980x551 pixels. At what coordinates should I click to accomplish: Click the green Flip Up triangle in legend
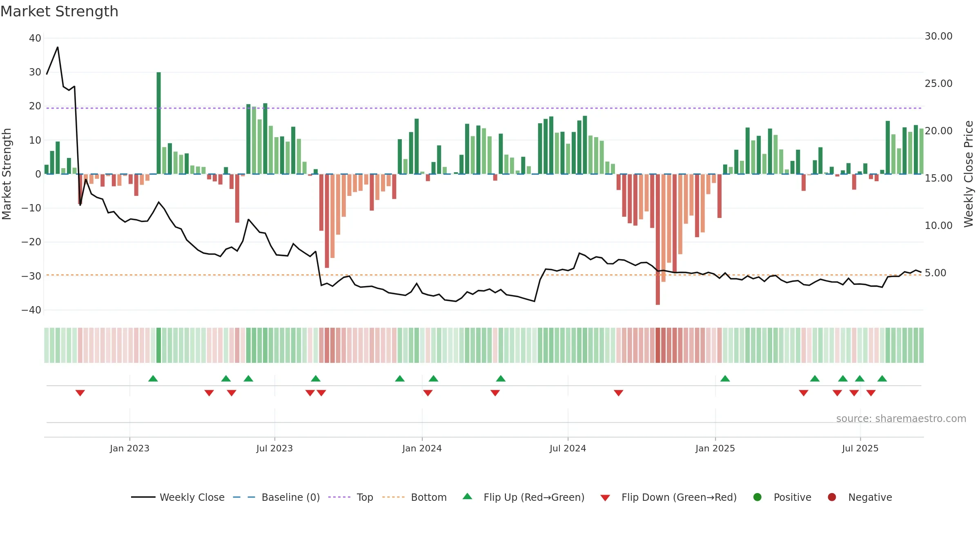[x=468, y=496]
